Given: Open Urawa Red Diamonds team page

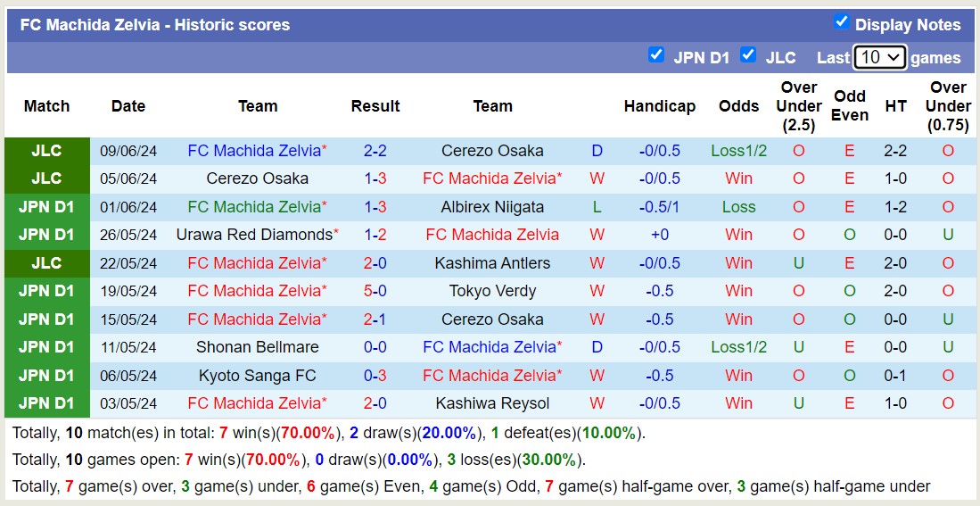Looking at the screenshot, I should (x=254, y=235).
